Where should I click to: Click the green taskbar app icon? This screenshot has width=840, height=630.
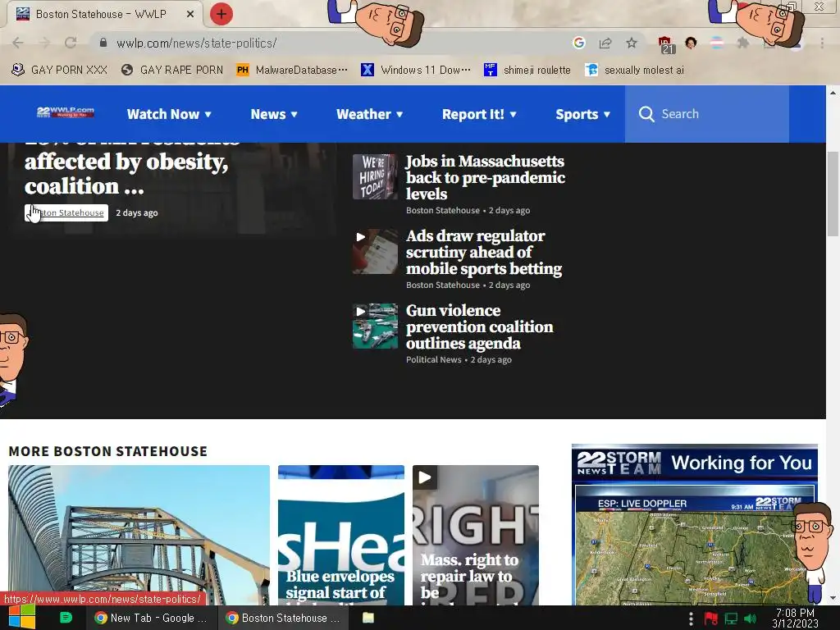(66, 618)
